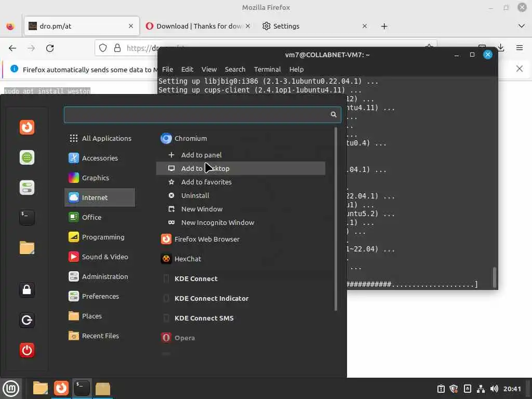
Task: Select Add to desktop for Chromium
Action: [241, 168]
